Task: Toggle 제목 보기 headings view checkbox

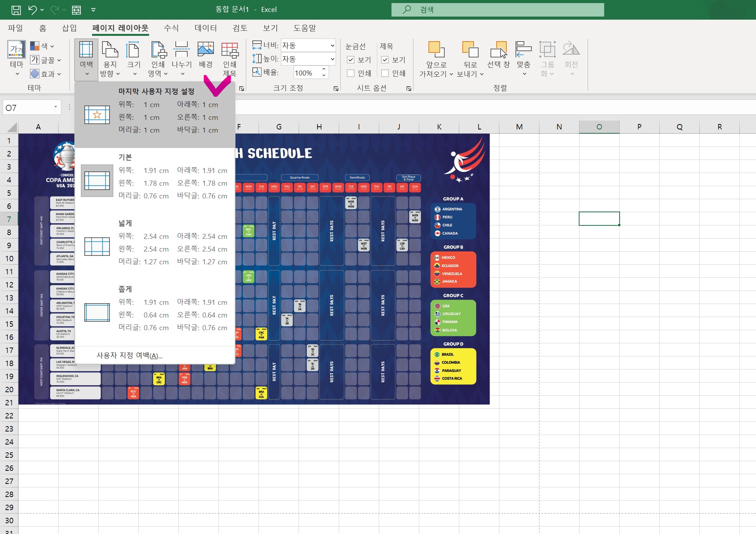Action: pos(385,60)
